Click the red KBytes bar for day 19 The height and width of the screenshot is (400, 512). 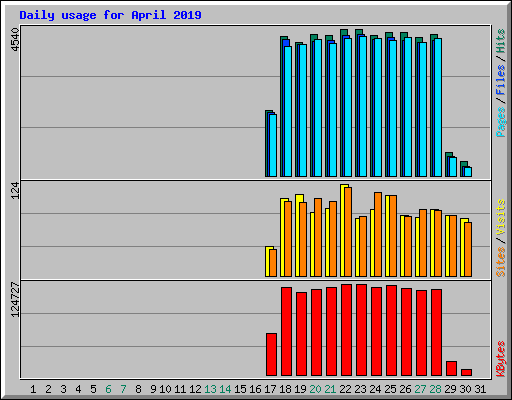pos(301,334)
